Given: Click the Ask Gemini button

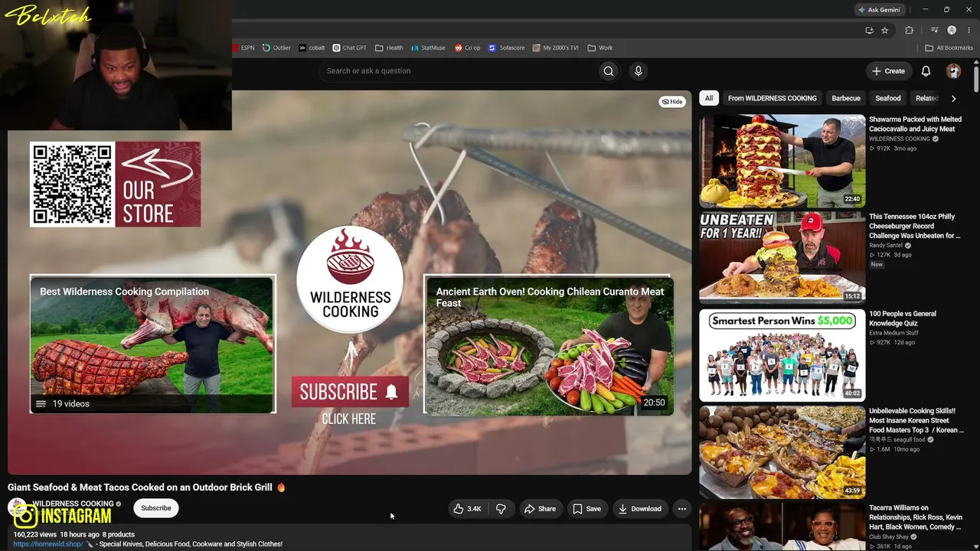Looking at the screenshot, I should pyautogui.click(x=879, y=10).
